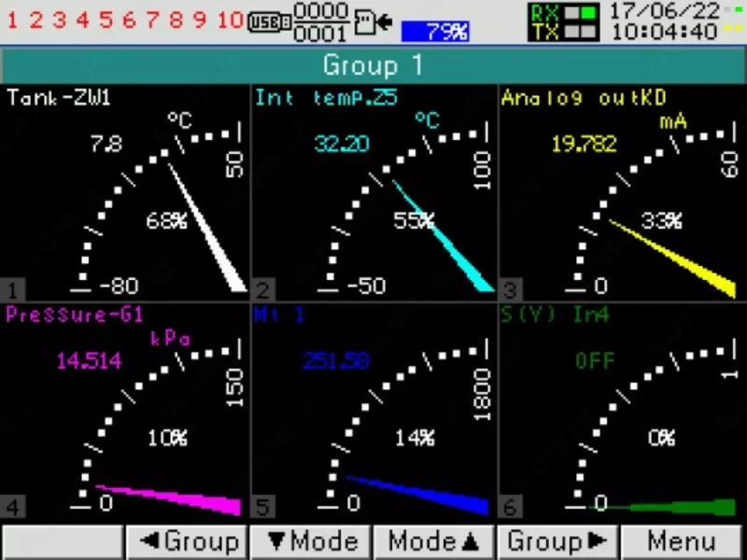This screenshot has height=560, width=747.
Task: Select channel number badge 4
Action: pos(11,509)
